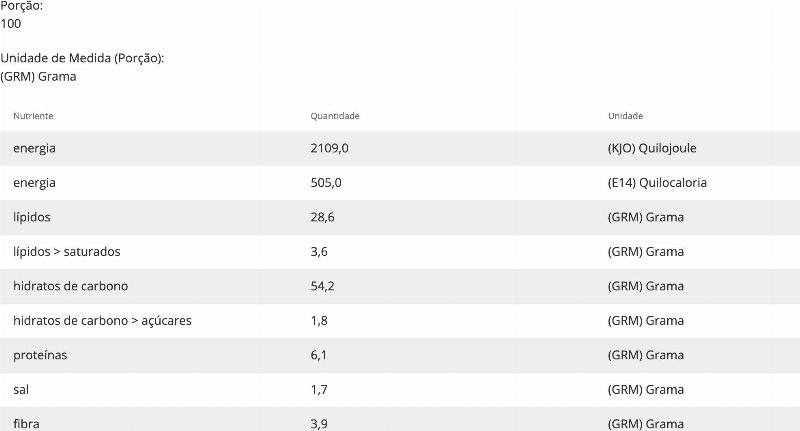Click the (KJO) Quilojoule unit
The width and height of the screenshot is (800, 431).
pyautogui.click(x=652, y=148)
